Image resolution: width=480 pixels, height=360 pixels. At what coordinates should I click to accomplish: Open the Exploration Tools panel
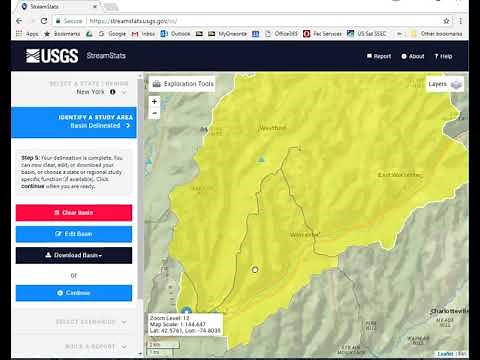pyautogui.click(x=183, y=84)
